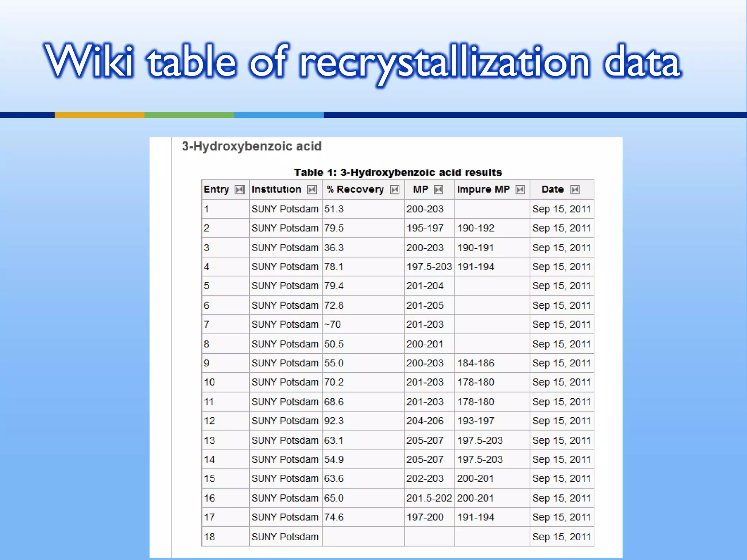This screenshot has width=747, height=560.
Task: Click the Impure MP column header text
Action: pos(483,190)
